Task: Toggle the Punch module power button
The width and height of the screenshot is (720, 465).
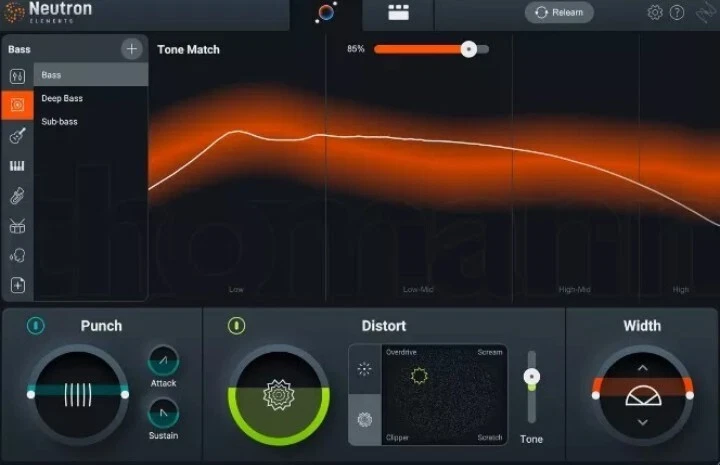Action: pyautogui.click(x=36, y=325)
